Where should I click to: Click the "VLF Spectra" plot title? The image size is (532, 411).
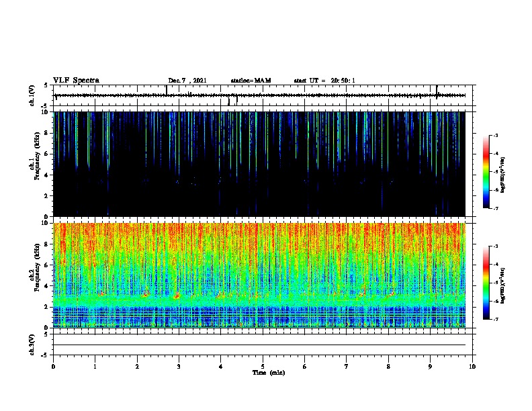click(x=76, y=81)
